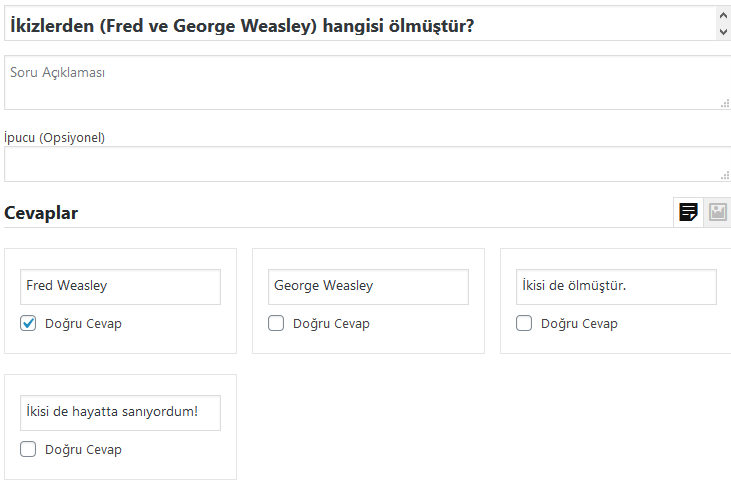Select the text answer mode icon

[x=688, y=212]
